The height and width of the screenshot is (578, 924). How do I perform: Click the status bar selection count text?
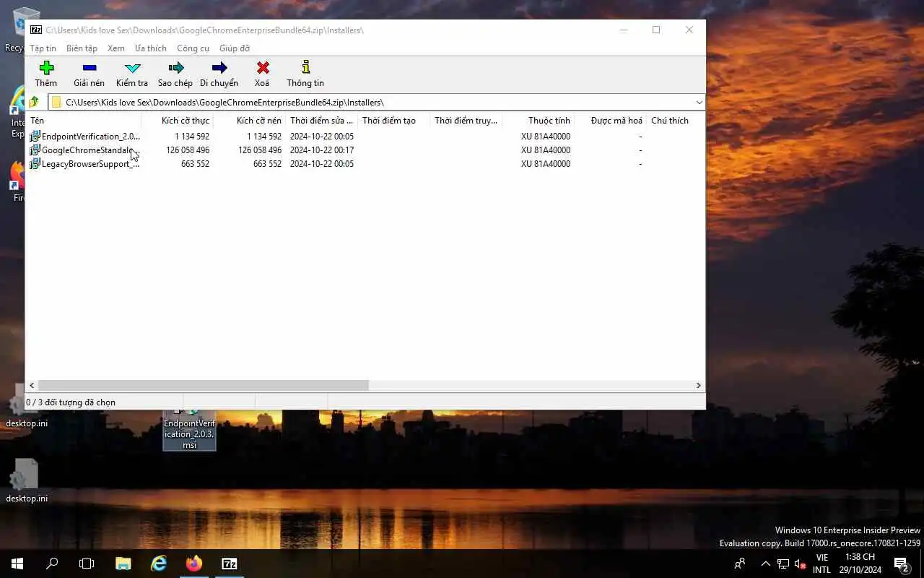tap(71, 402)
